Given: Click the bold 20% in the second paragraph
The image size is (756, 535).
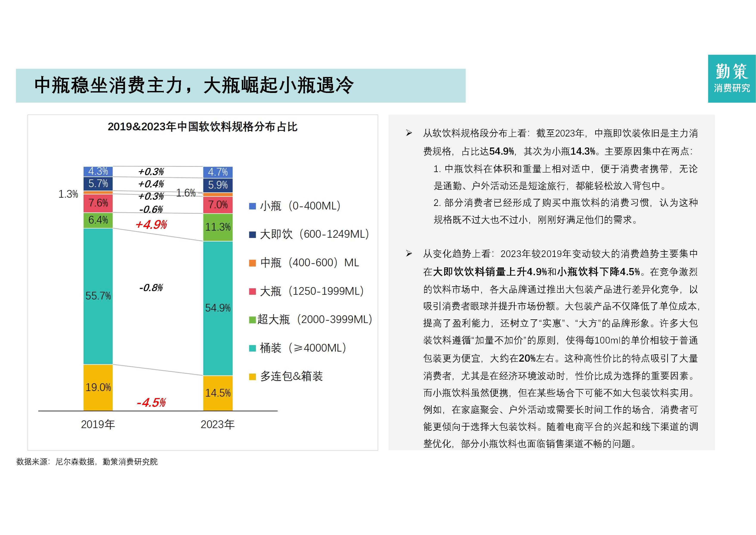Looking at the screenshot, I should click(527, 358).
